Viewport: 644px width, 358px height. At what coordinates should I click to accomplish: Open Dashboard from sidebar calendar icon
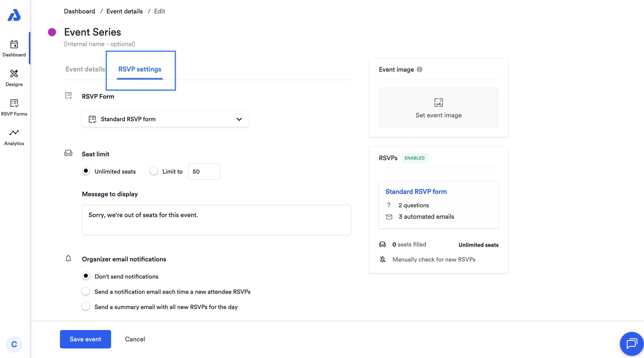(14, 44)
